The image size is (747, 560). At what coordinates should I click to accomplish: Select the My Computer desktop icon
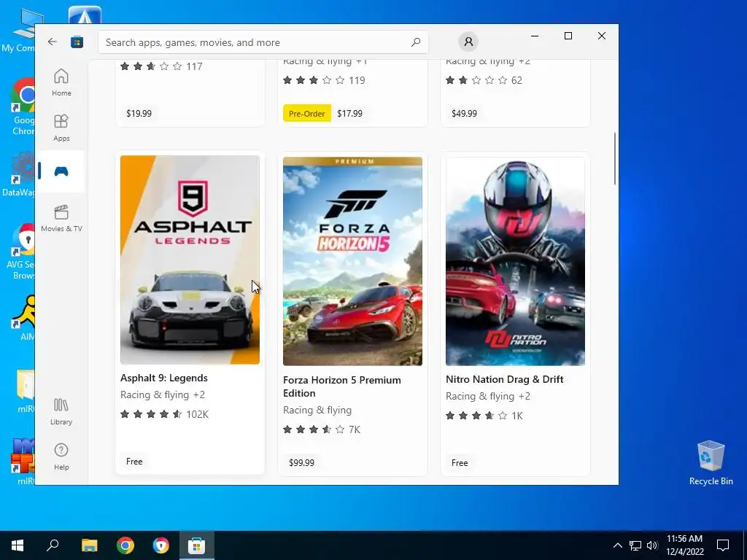click(19, 32)
